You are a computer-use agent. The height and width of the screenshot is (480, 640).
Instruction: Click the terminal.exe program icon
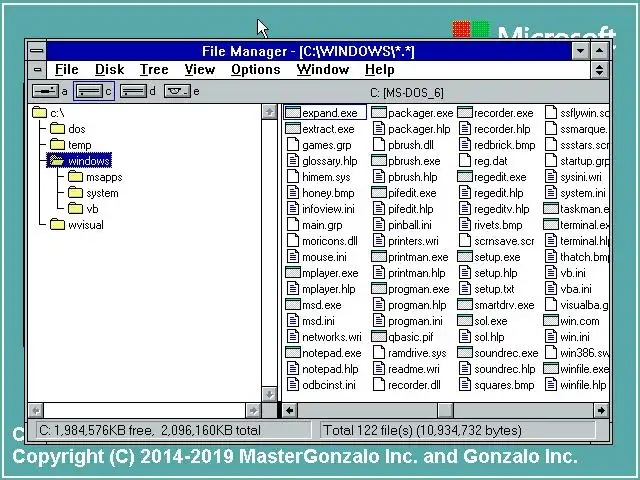click(x=551, y=225)
